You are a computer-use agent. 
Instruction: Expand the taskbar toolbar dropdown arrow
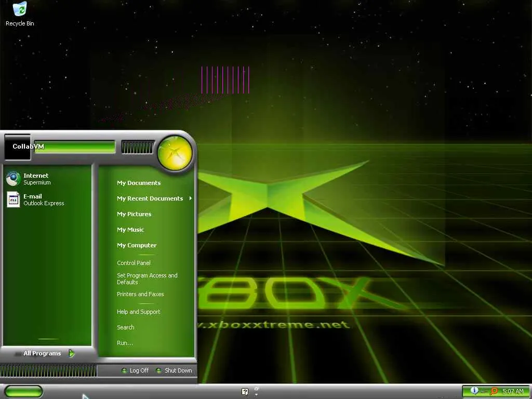pos(257,395)
